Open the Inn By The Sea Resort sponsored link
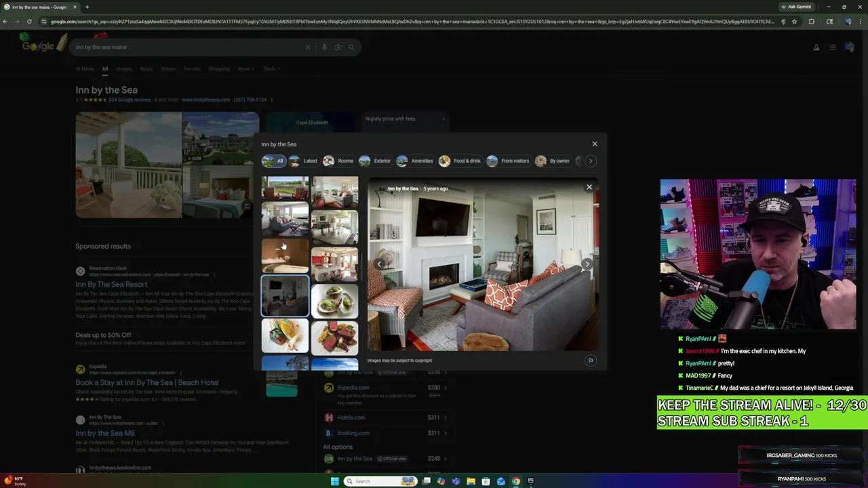868x488 pixels. point(111,284)
